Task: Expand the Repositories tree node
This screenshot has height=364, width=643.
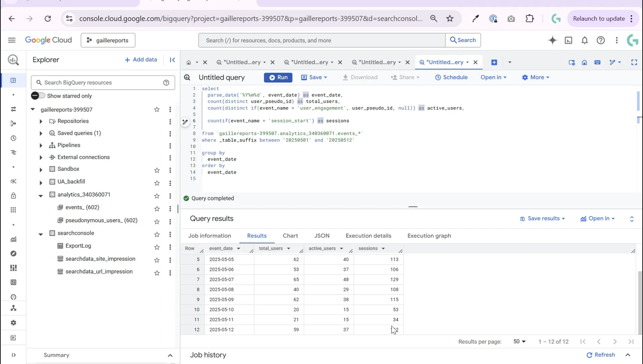Action: pyautogui.click(x=41, y=121)
